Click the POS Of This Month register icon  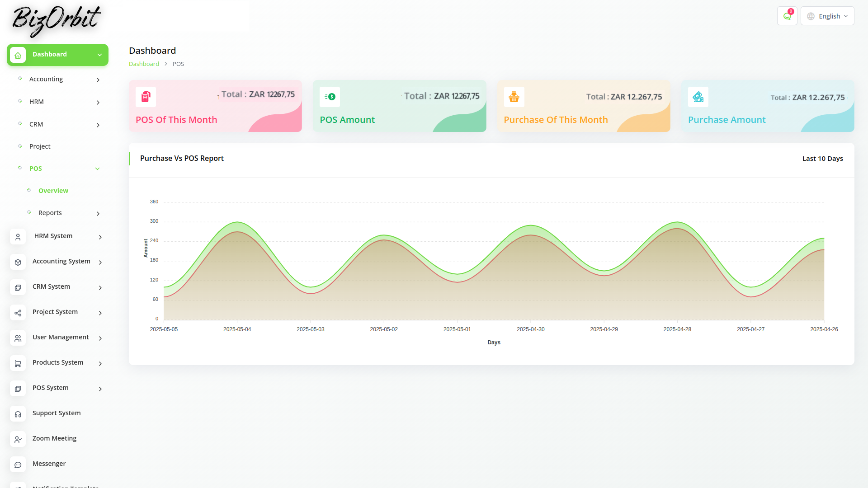point(146,97)
